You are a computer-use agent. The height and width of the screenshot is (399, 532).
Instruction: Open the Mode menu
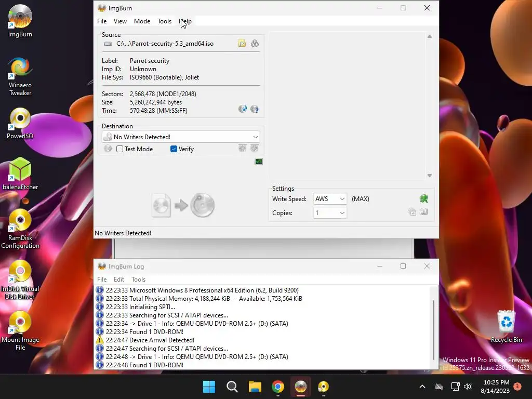tap(142, 21)
